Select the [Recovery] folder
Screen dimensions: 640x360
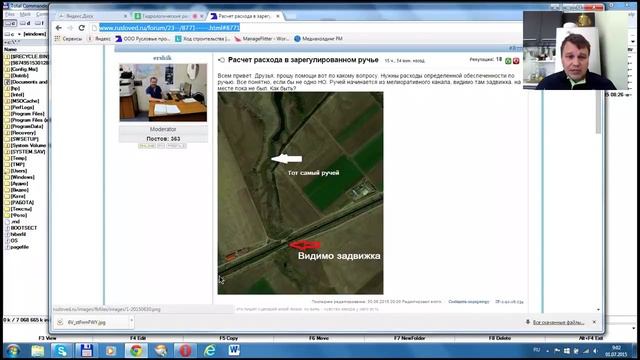pyautogui.click(x=23, y=133)
